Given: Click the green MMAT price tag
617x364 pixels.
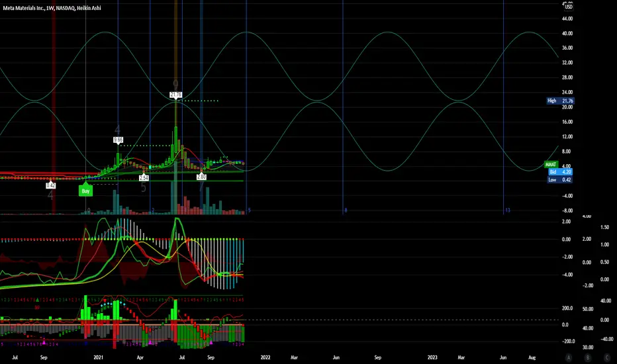Looking at the screenshot, I should [551, 163].
